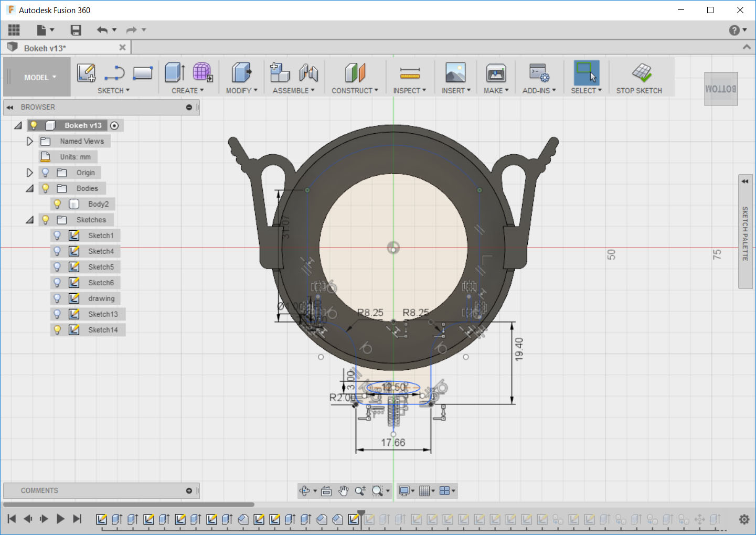The height and width of the screenshot is (535, 756).
Task: Select the Extrude tool in Create
Action: coord(175,73)
